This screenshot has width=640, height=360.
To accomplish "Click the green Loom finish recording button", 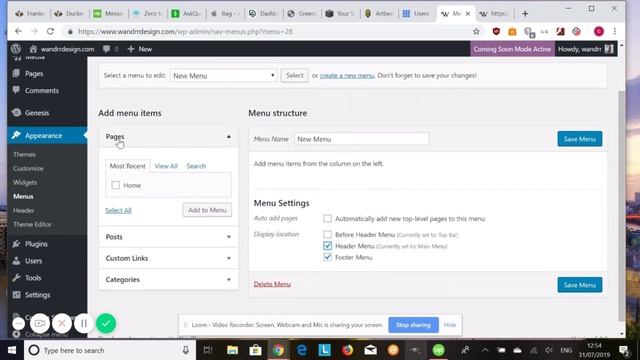I will tap(106, 324).
